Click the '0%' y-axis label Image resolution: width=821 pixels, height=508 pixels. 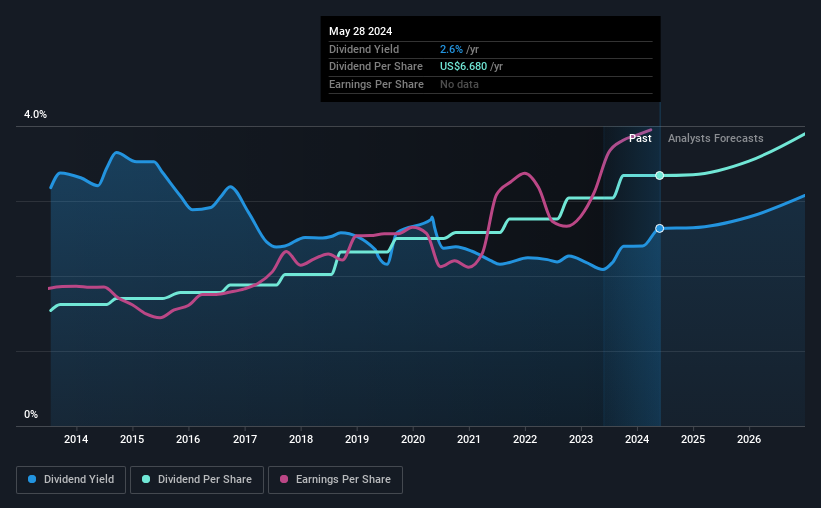31,414
